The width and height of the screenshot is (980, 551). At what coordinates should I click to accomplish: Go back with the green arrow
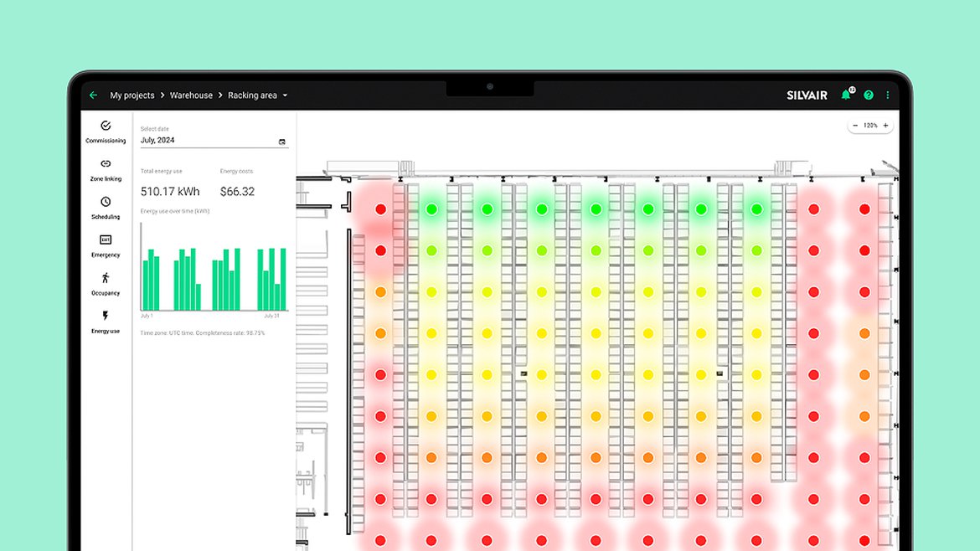[93, 95]
